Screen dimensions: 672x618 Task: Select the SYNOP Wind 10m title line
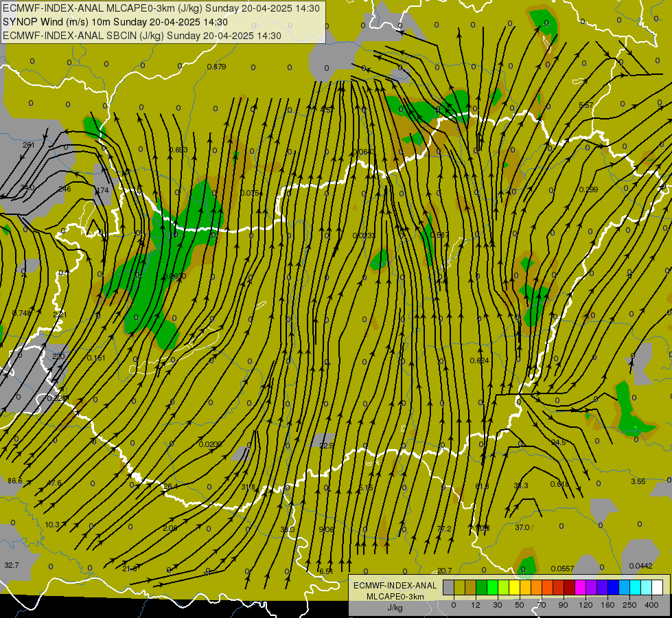tap(115, 22)
